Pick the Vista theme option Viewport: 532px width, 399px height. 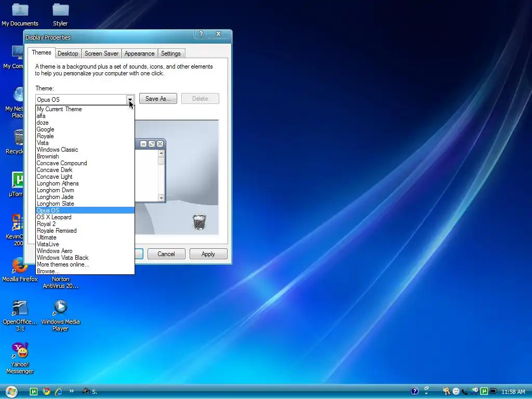(x=85, y=143)
